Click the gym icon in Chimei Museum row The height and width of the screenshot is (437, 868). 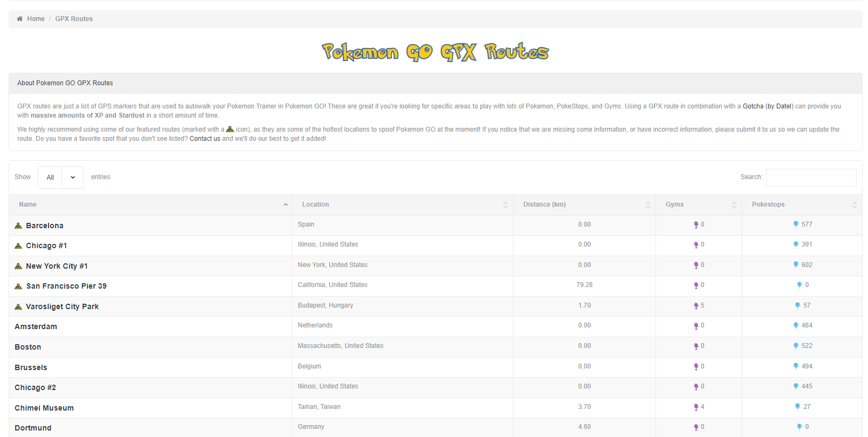click(696, 407)
